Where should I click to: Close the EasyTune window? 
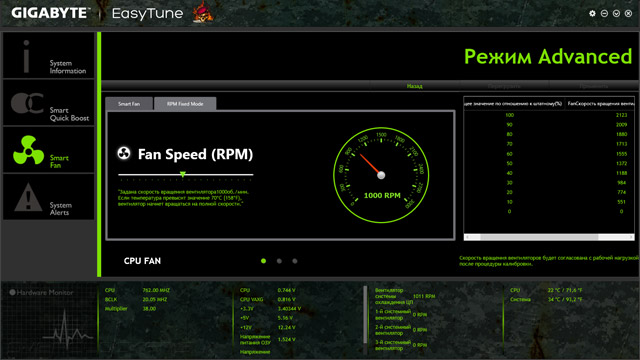point(629,13)
